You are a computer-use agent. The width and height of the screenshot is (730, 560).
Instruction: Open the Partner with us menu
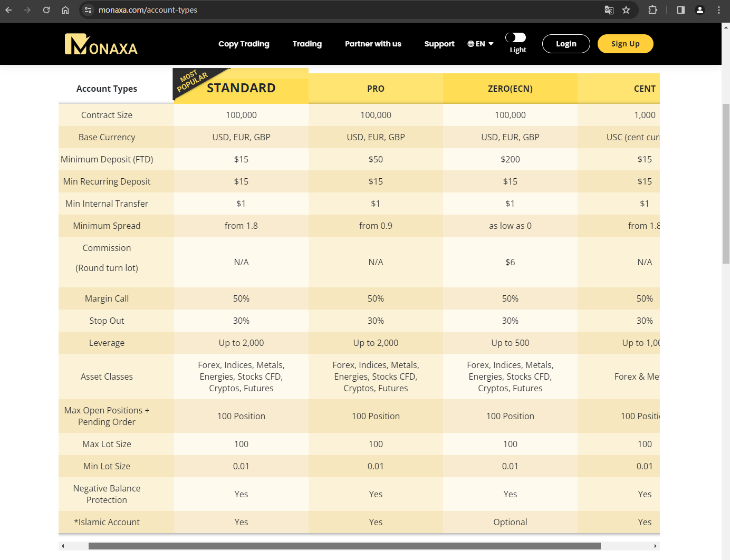click(373, 44)
